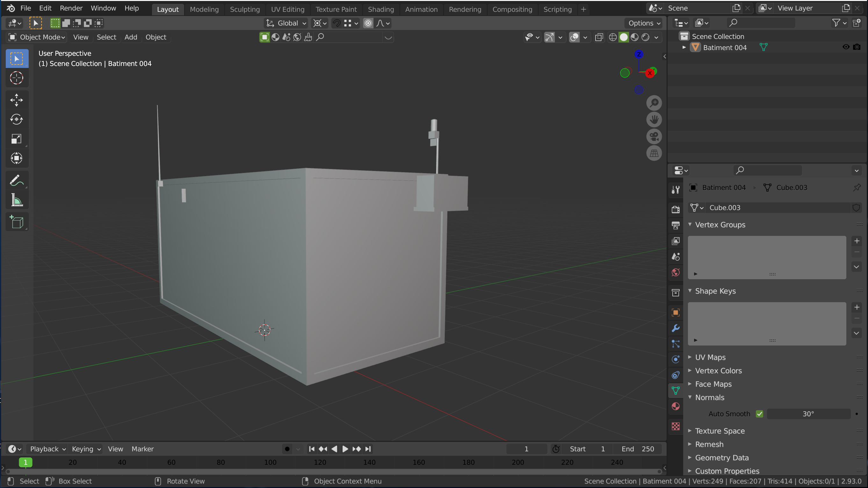868x488 pixels.
Task: Hide Batiment 004 in viewport
Action: [846, 47]
